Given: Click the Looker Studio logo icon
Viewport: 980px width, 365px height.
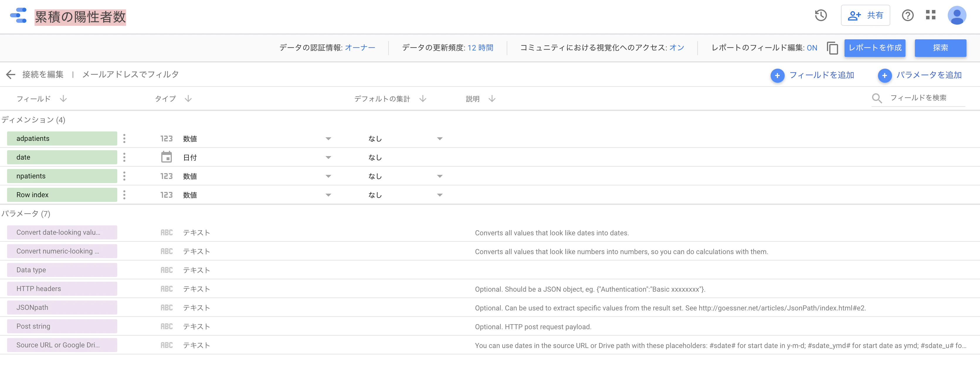Looking at the screenshot, I should pos(18,15).
